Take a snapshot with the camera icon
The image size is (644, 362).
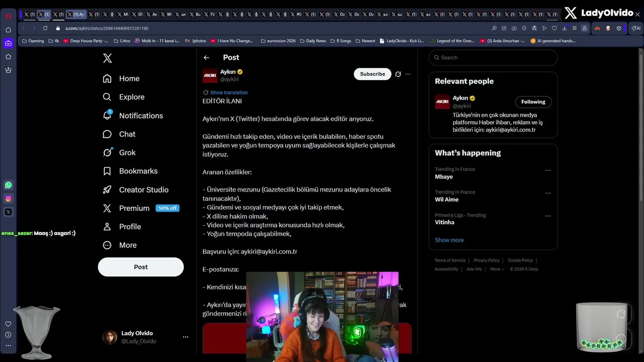(x=514, y=28)
